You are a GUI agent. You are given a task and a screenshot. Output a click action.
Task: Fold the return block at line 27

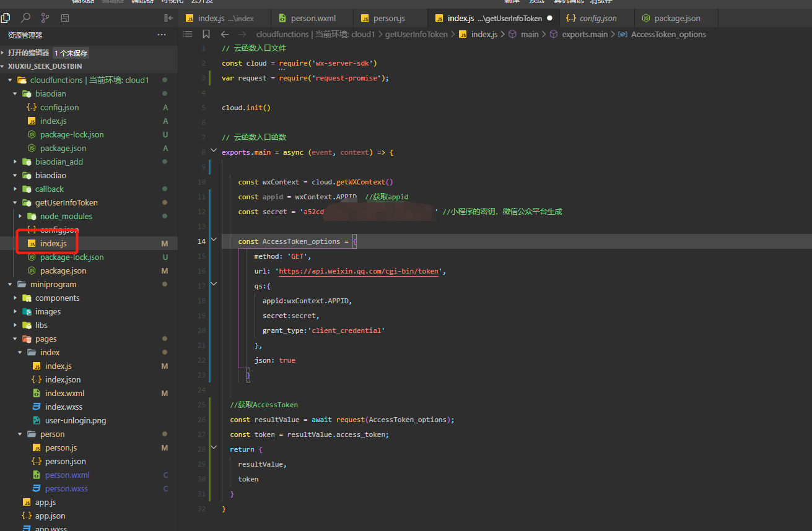214,447
